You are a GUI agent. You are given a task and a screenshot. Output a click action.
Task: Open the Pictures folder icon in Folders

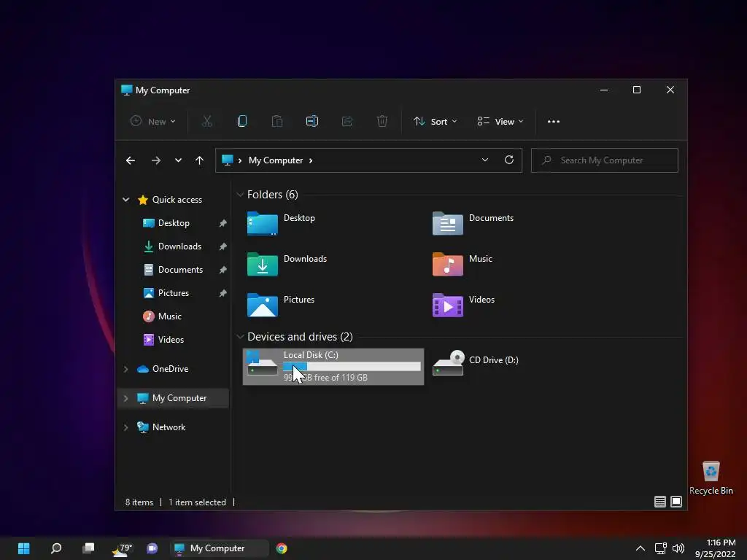click(x=262, y=306)
